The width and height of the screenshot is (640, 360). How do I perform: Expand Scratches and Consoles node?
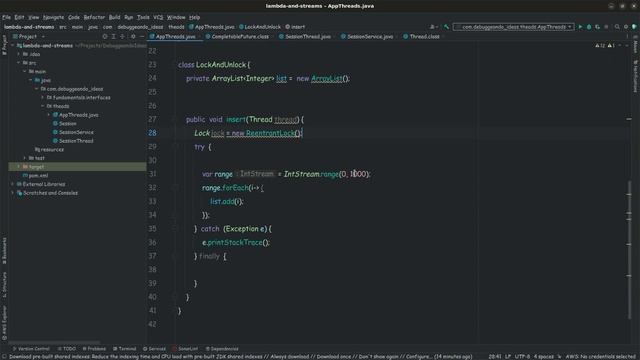coord(13,193)
